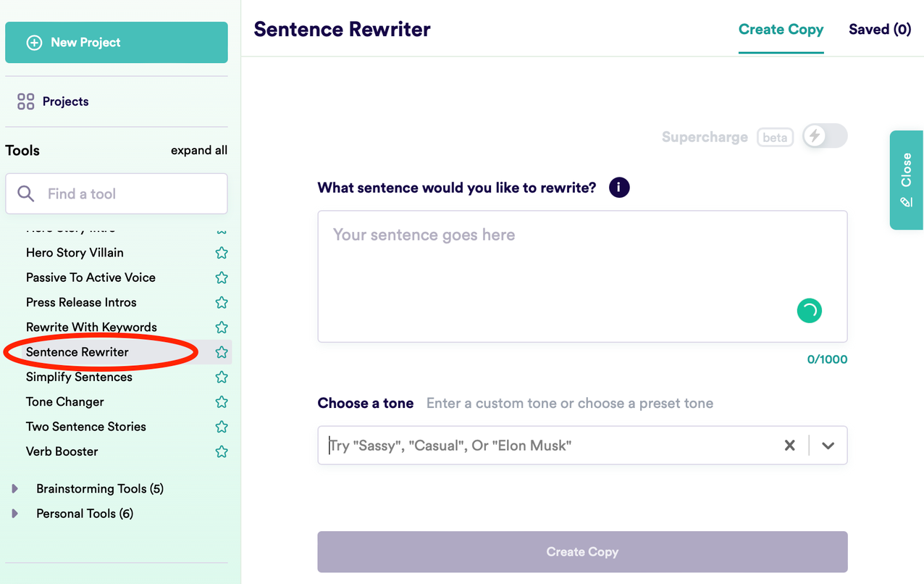Select the Create Copy tab
The height and width of the screenshot is (584, 924).
point(781,30)
